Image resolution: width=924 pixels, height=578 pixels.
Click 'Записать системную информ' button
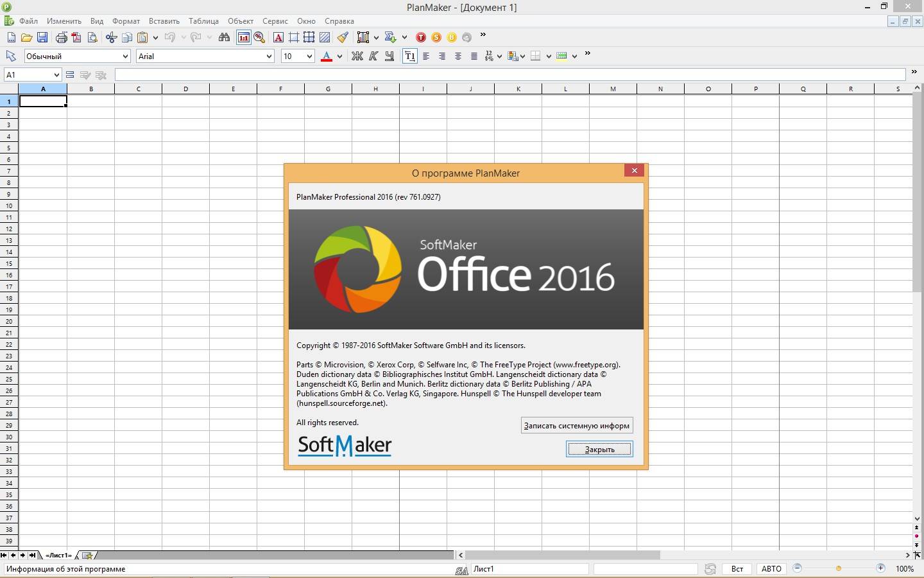pyautogui.click(x=577, y=425)
